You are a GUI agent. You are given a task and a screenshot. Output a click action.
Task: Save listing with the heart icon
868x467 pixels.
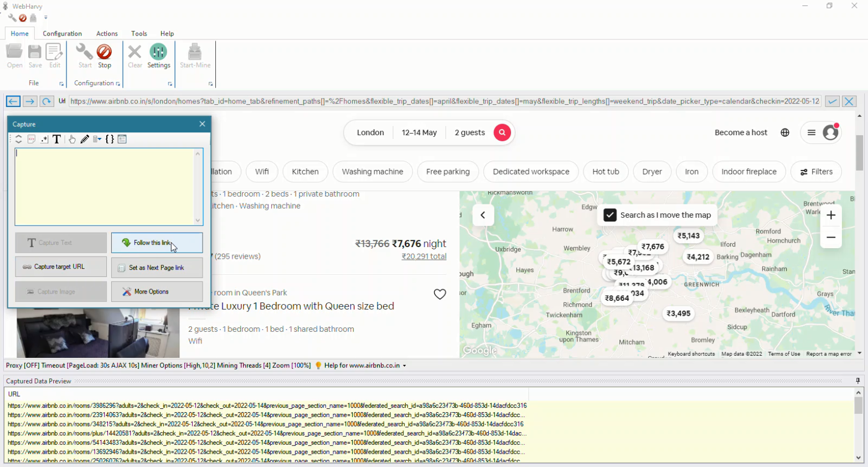click(440, 294)
